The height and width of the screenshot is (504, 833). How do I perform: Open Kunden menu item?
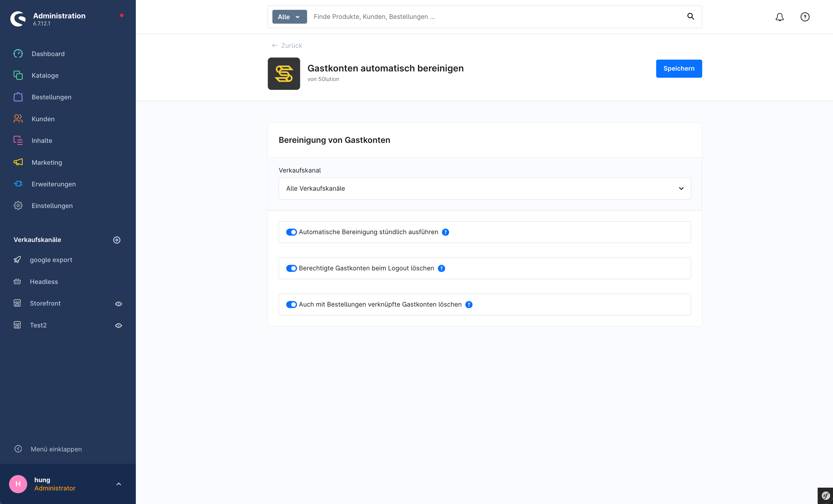pos(43,119)
